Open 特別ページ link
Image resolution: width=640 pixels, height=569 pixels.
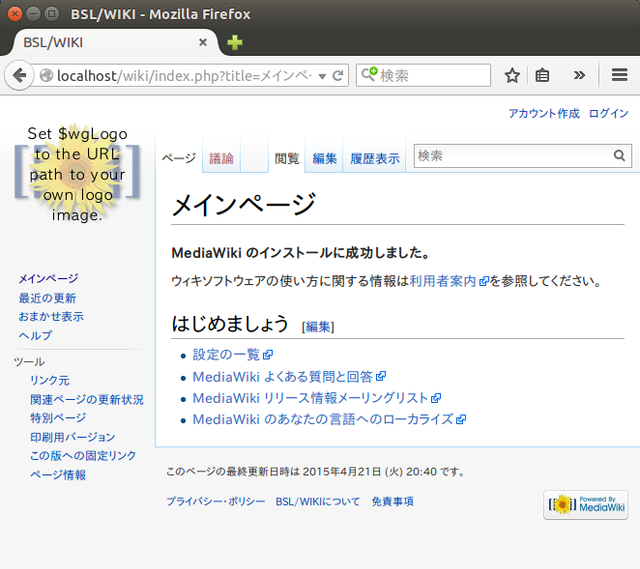pyautogui.click(x=58, y=418)
